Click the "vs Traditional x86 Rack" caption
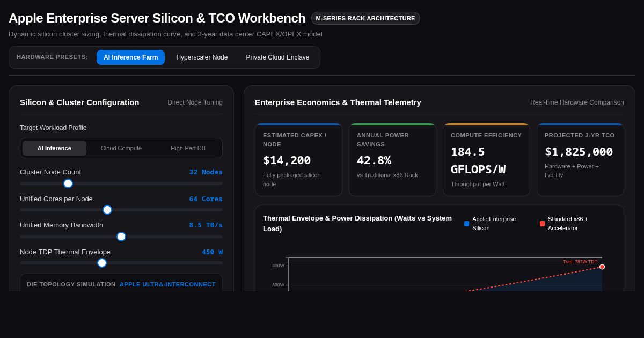Image resolution: width=644 pixels, height=338 pixels. tap(387, 175)
